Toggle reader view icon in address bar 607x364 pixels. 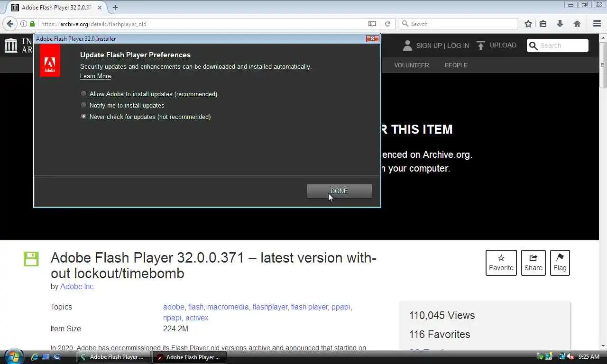tap(372, 24)
